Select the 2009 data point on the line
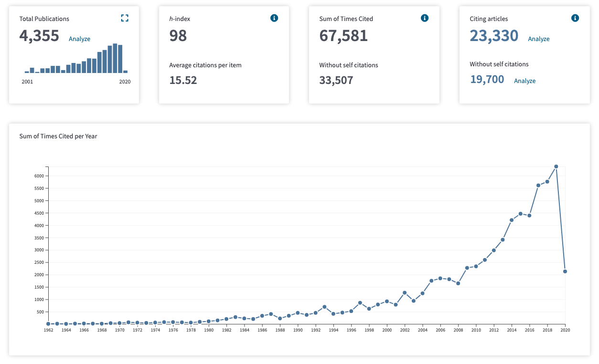The image size is (599, 364). pos(467,268)
